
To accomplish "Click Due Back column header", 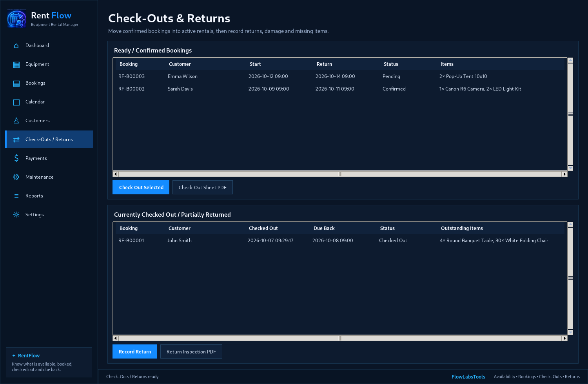I will click(324, 228).
